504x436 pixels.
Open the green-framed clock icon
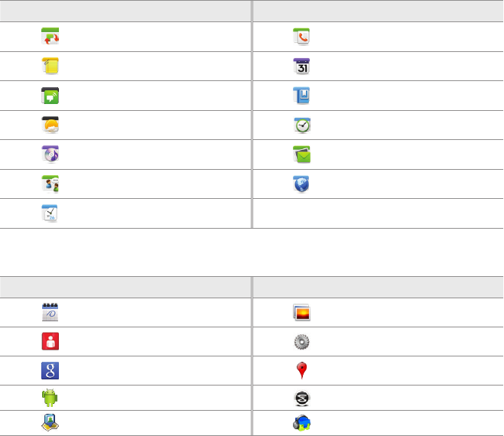pyautogui.click(x=302, y=125)
